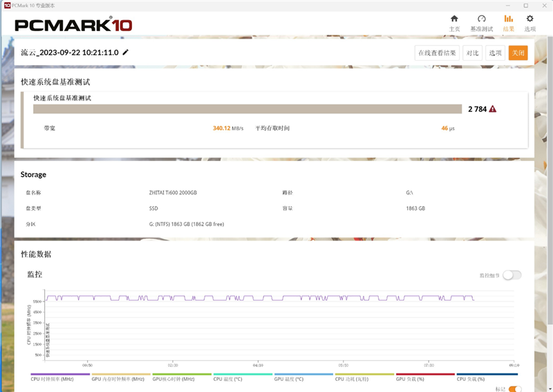Click the capacity value 1863 GB

pos(415,209)
